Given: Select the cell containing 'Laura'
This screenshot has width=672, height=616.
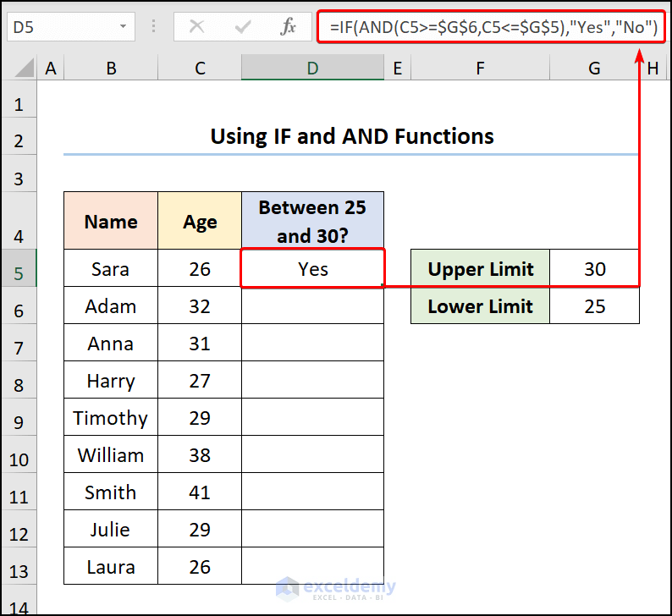Looking at the screenshot, I should click(x=111, y=566).
